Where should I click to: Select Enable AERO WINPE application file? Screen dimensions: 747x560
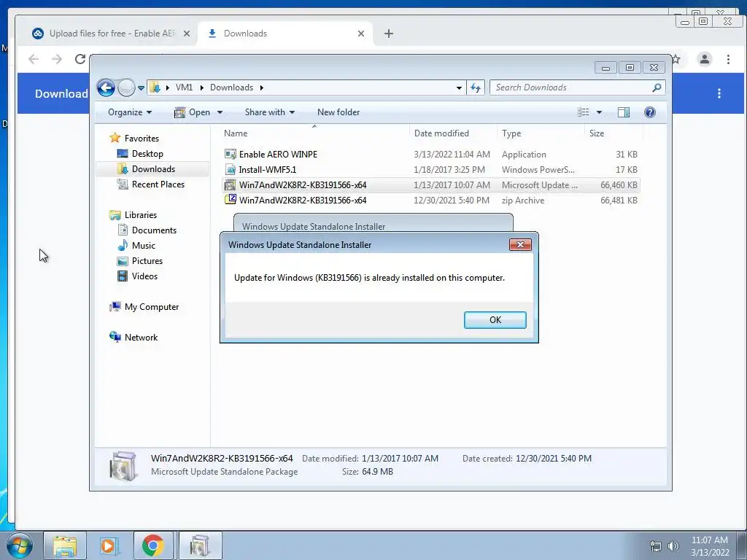tap(430, 155)
